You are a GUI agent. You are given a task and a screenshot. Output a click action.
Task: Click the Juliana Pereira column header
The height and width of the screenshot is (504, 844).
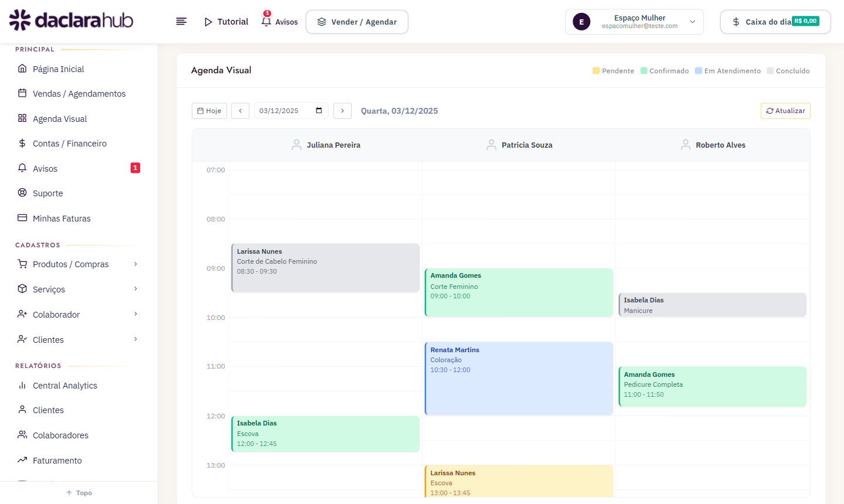click(326, 145)
